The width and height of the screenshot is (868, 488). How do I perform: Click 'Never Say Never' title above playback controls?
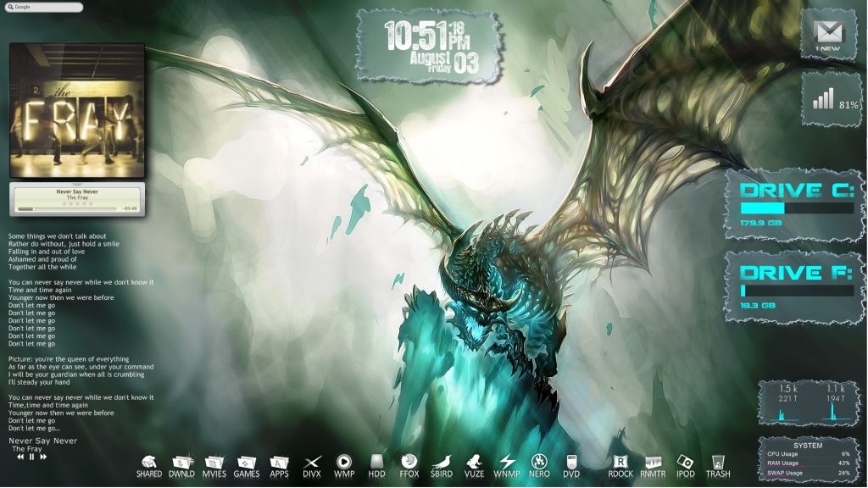[42, 441]
